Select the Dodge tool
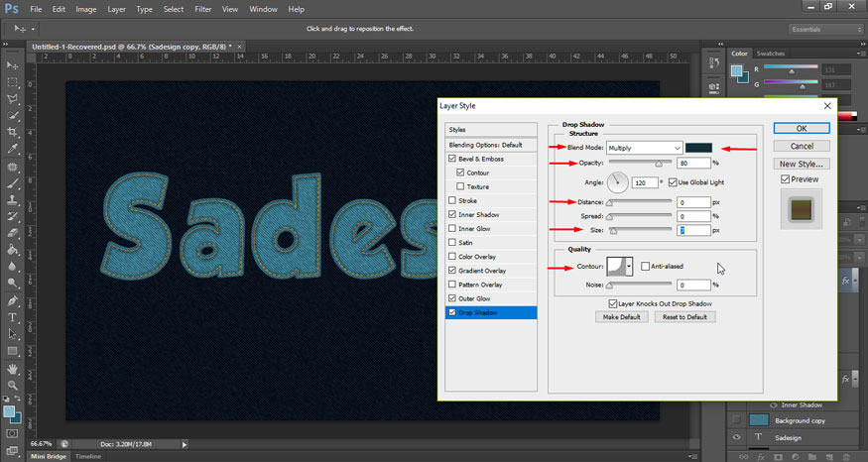 pyautogui.click(x=12, y=283)
